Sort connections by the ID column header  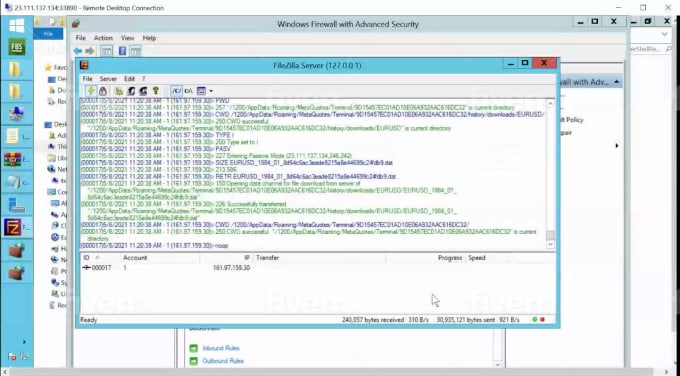click(x=100, y=258)
